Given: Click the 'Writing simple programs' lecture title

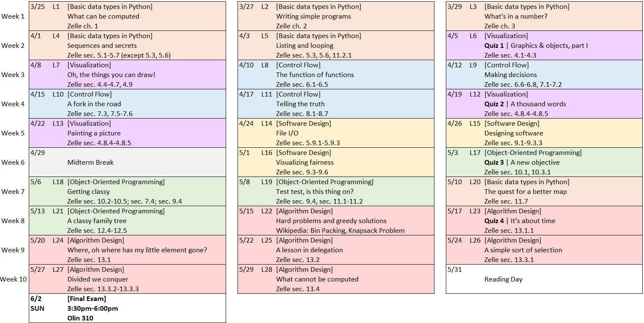Looking at the screenshot, I should pos(313,17).
